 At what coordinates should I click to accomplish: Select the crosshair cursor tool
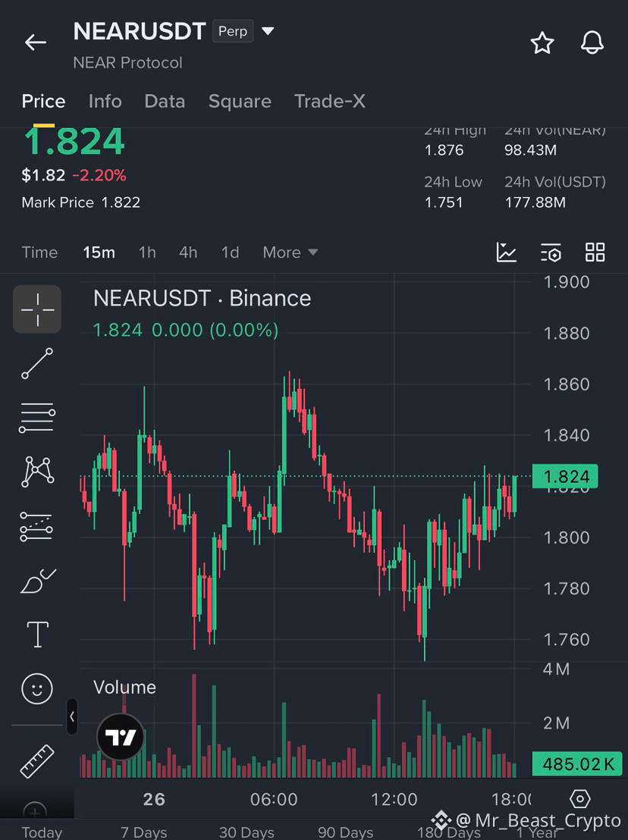[37, 309]
